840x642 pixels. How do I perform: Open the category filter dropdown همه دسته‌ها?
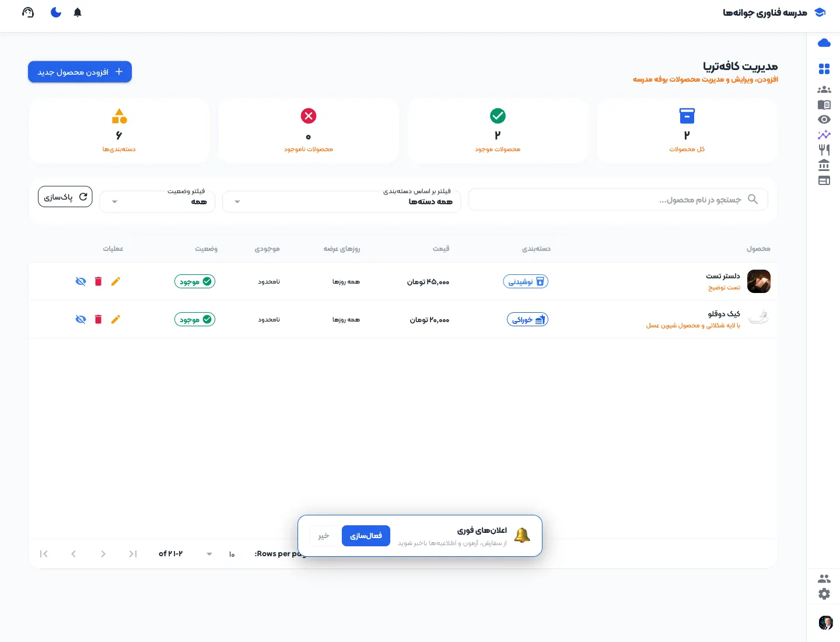coord(342,201)
